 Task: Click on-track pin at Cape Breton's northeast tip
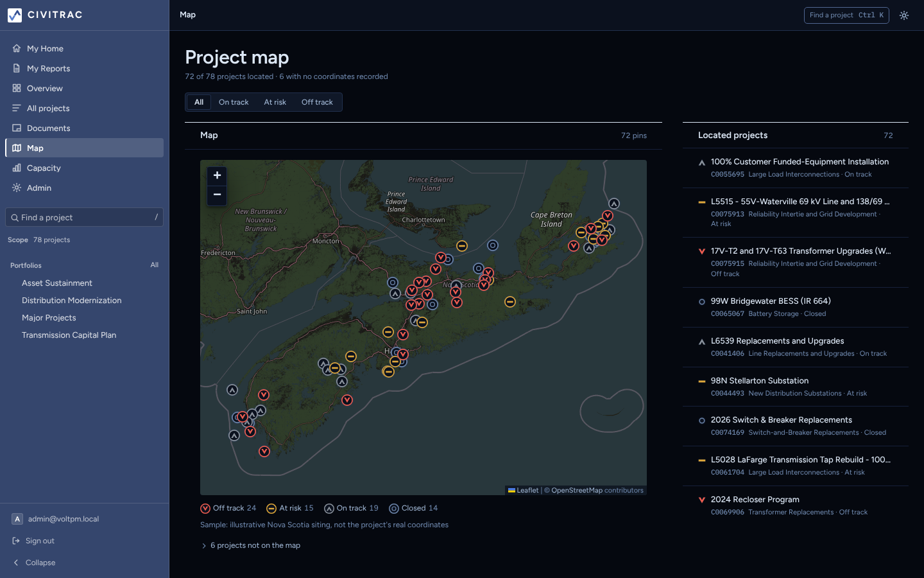tap(614, 204)
